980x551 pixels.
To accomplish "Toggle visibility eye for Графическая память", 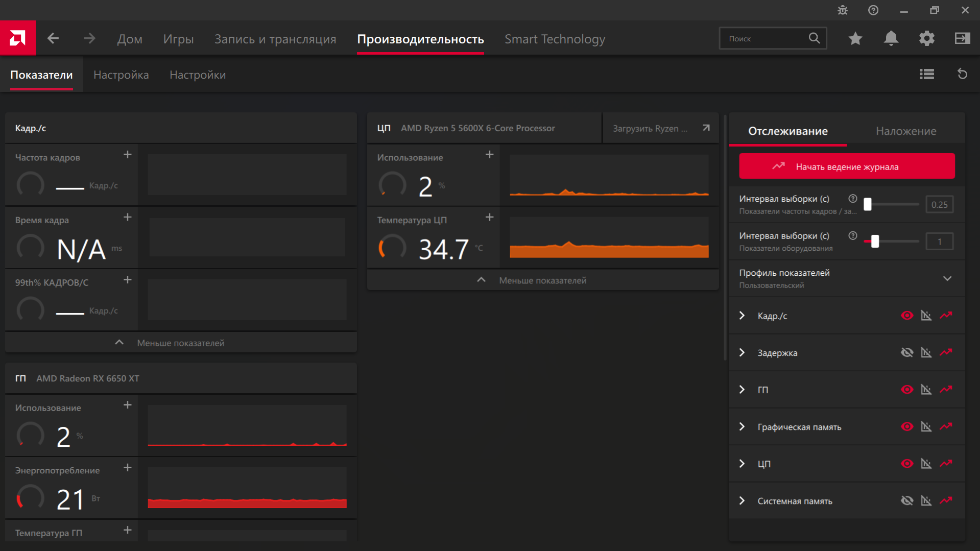I will (x=906, y=427).
